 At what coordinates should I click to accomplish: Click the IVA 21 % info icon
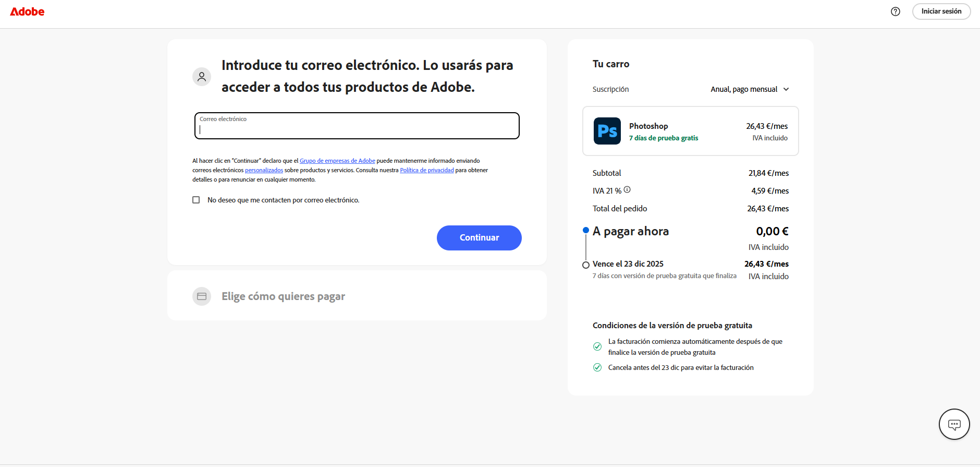pos(627,190)
